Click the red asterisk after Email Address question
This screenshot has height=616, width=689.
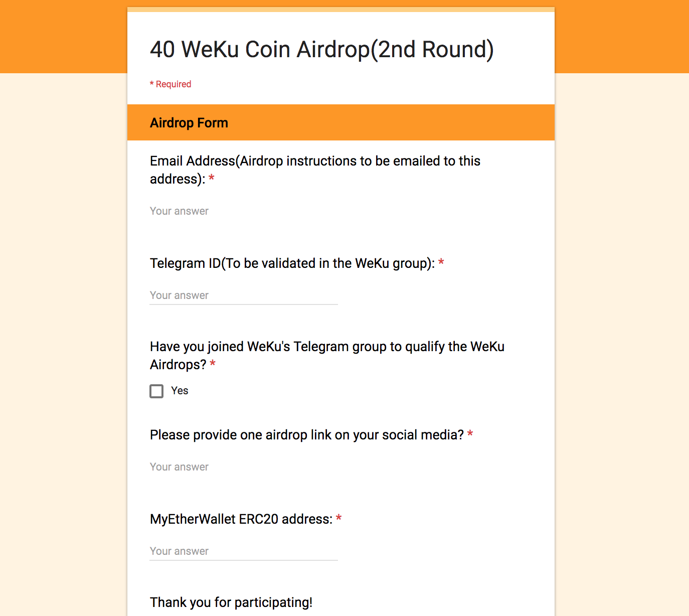click(x=212, y=178)
